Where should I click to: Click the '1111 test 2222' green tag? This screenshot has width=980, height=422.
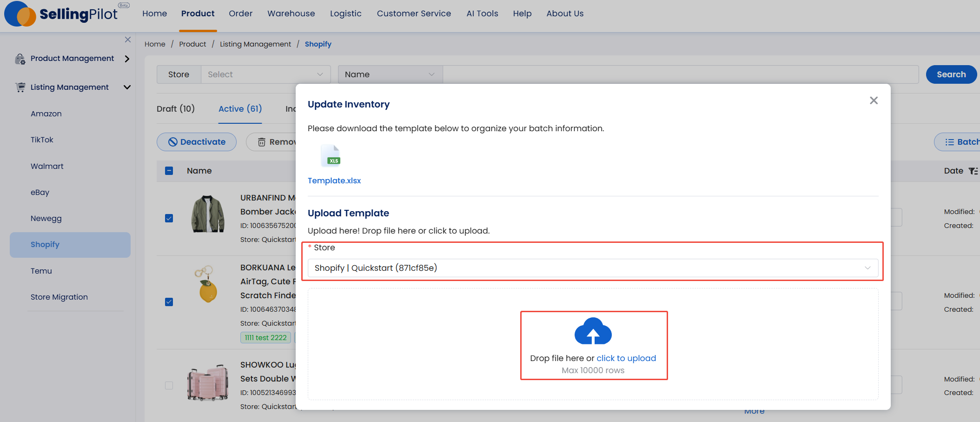pos(265,338)
